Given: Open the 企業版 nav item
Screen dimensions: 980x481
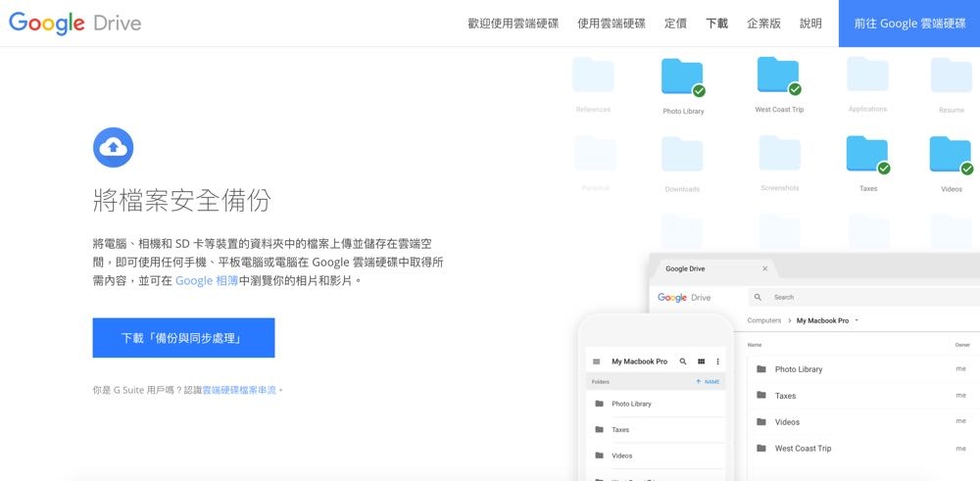Looking at the screenshot, I should (763, 24).
